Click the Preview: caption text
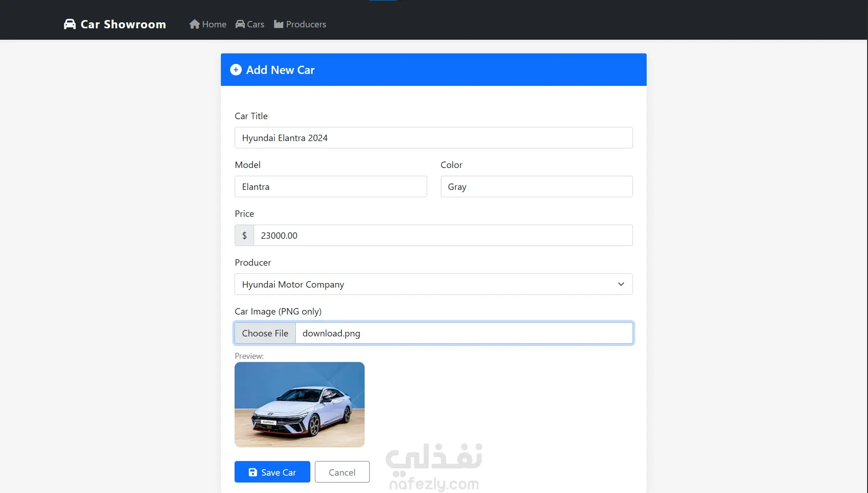This screenshot has height=493, width=868. tap(249, 356)
